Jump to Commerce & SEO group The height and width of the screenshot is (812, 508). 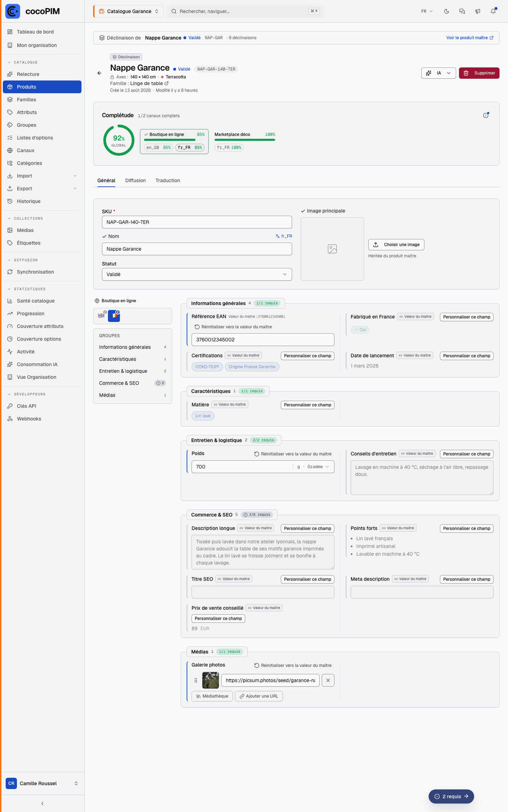click(133, 383)
